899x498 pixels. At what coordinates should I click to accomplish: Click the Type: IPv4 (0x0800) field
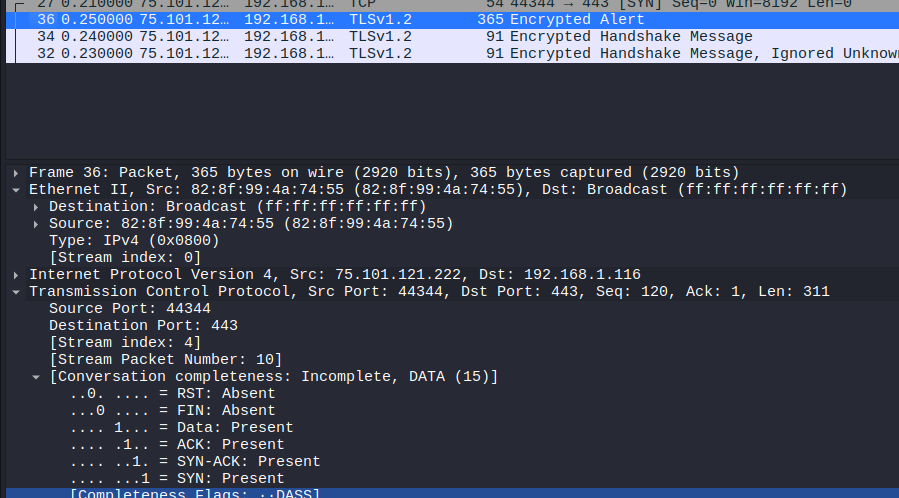tap(134, 240)
